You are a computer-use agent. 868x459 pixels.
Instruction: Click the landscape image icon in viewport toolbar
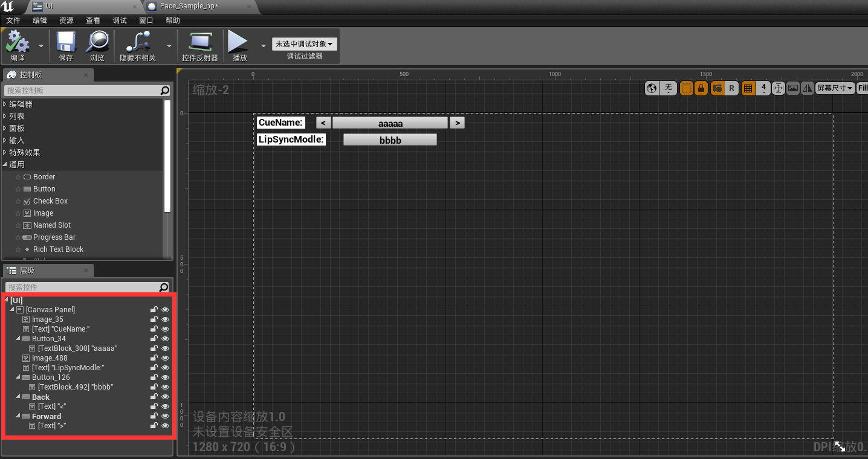[793, 88]
